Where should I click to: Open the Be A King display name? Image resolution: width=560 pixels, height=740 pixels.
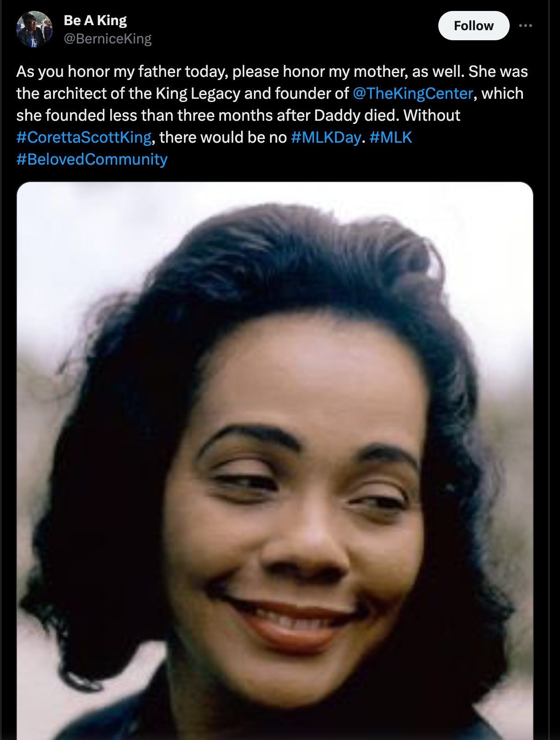click(x=95, y=20)
